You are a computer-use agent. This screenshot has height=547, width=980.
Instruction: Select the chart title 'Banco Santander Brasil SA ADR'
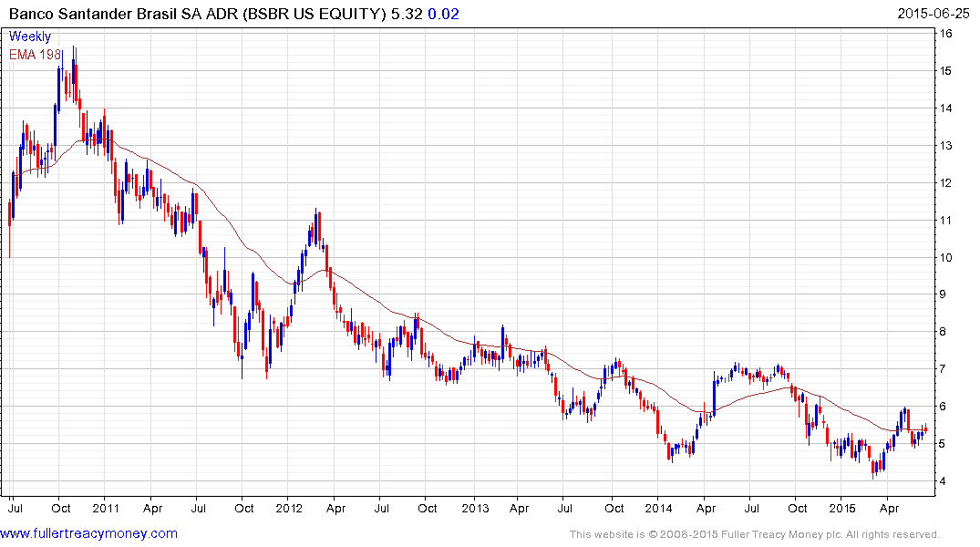click(x=124, y=14)
